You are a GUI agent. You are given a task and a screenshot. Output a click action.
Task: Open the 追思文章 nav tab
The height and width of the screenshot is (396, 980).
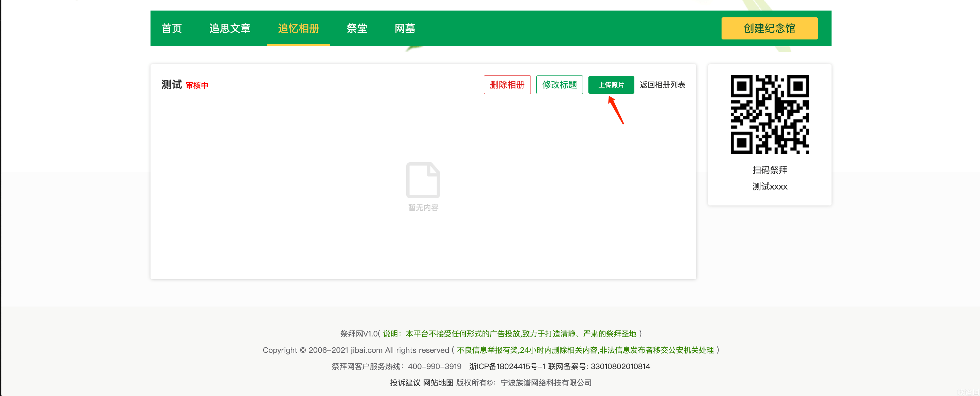230,29
